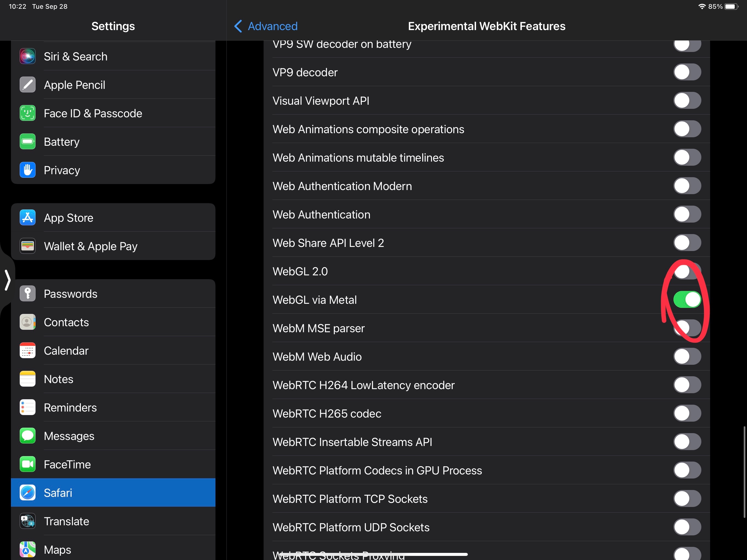Open Siri & Search settings
Image resolution: width=747 pixels, height=560 pixels.
[x=113, y=56]
